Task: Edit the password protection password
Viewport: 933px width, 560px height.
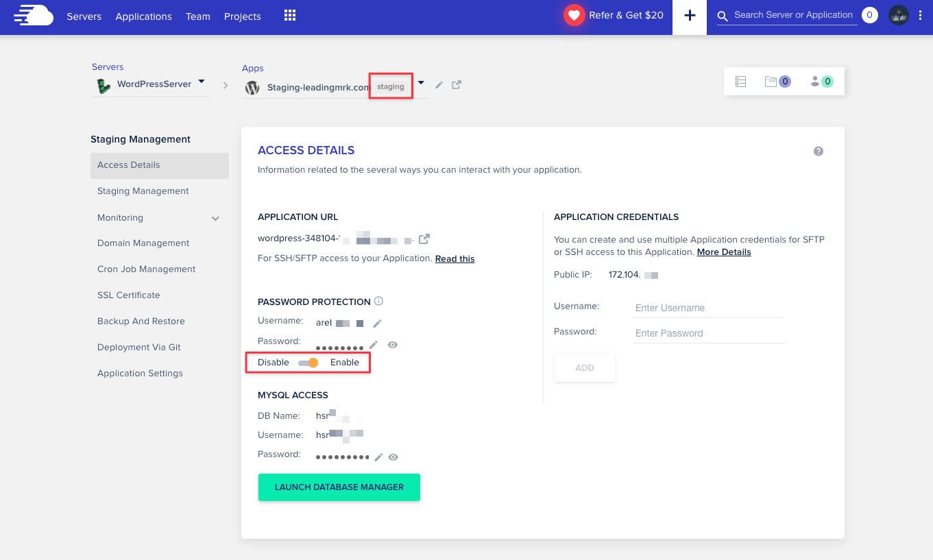Action: 374,345
